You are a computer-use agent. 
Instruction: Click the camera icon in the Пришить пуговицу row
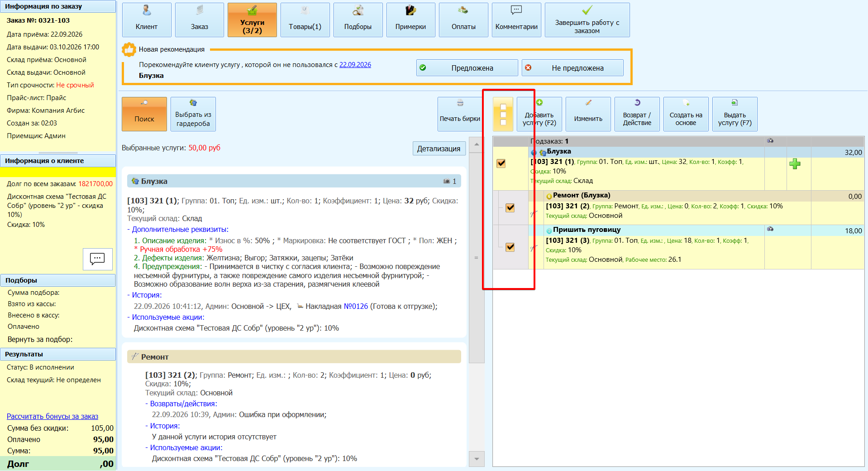click(770, 229)
